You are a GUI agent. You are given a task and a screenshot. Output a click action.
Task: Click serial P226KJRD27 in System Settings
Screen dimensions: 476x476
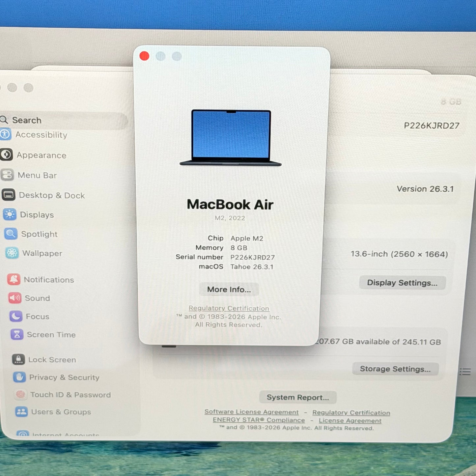click(432, 126)
